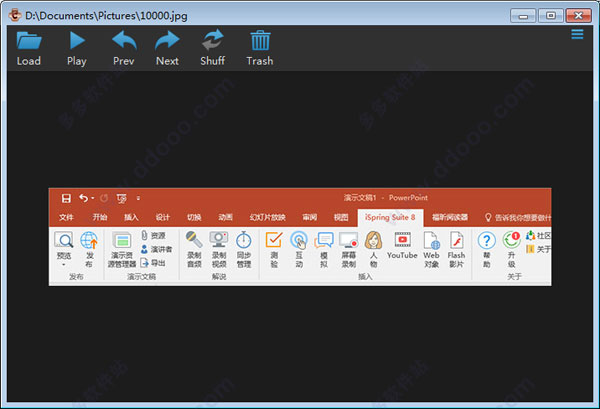Click the Flash 影片 icon
This screenshot has height=409, width=600.
(457, 240)
